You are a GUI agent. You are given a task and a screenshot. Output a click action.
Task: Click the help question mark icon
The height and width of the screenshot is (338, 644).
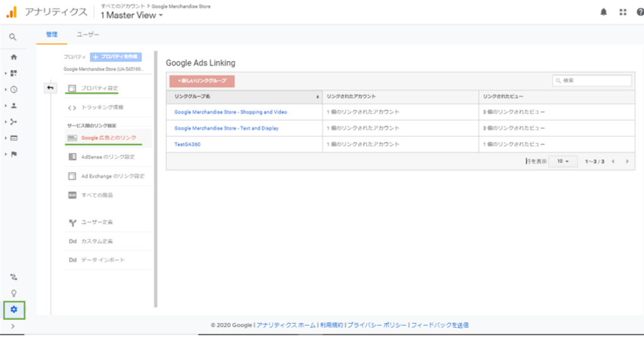tap(640, 12)
